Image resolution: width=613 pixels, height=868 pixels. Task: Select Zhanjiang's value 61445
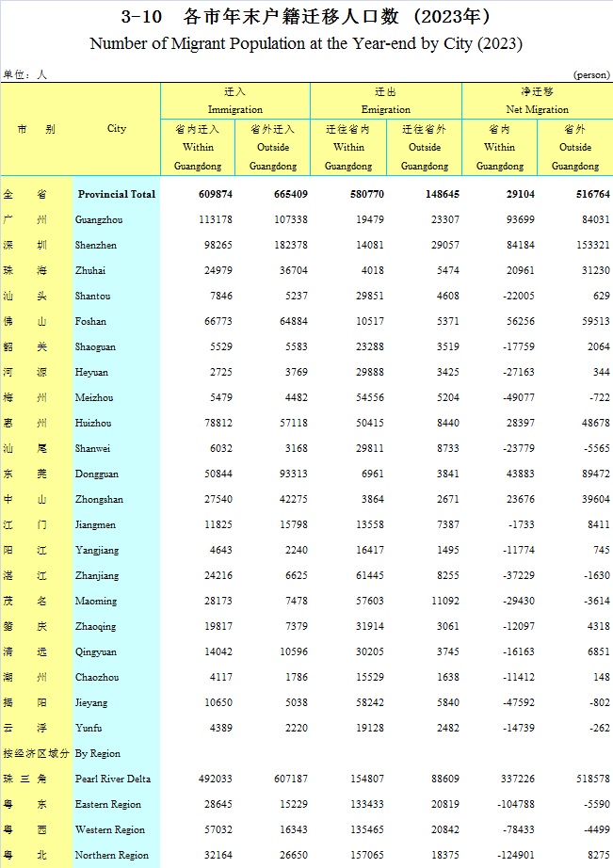pyautogui.click(x=370, y=576)
